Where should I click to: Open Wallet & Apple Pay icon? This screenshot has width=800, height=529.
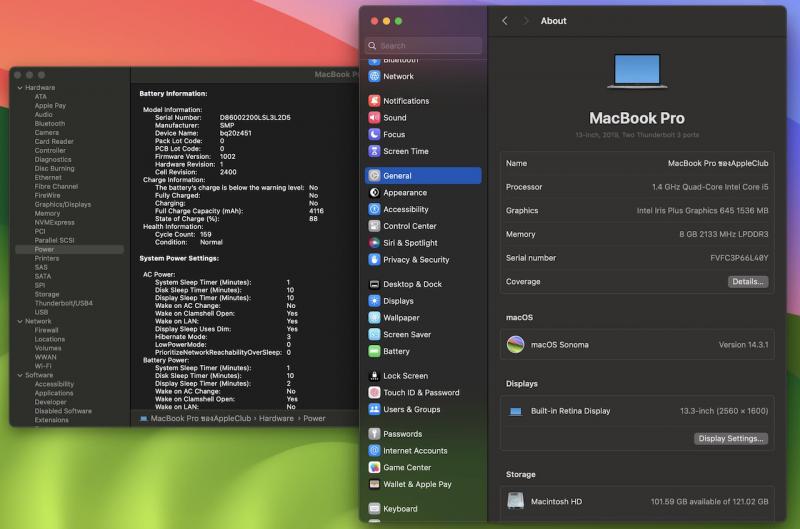click(x=374, y=485)
